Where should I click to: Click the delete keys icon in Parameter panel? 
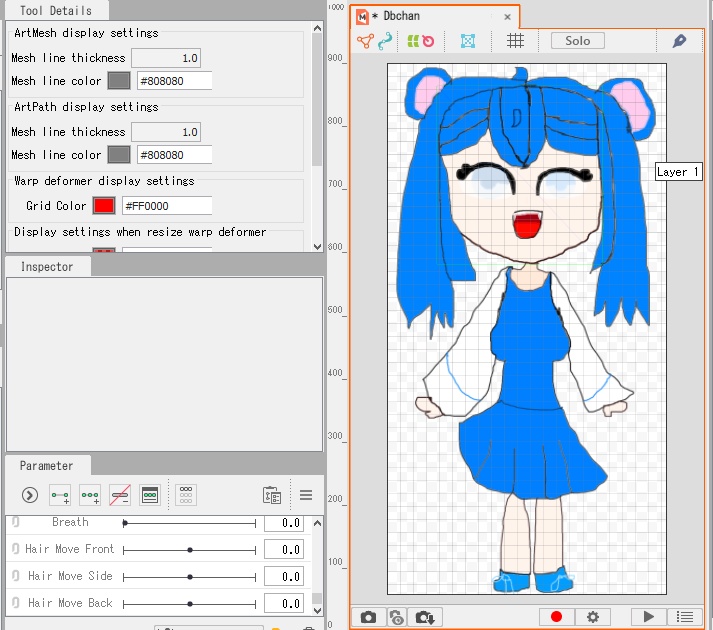[x=120, y=495]
